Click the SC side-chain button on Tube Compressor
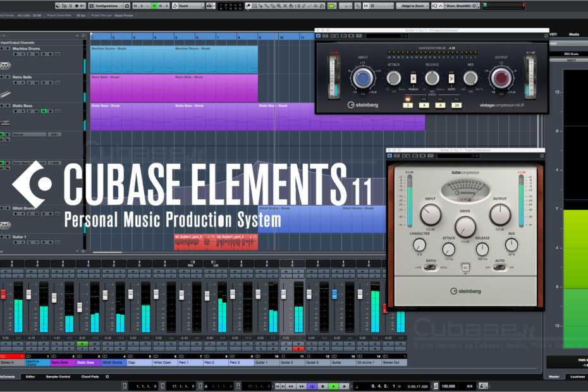 [465, 267]
